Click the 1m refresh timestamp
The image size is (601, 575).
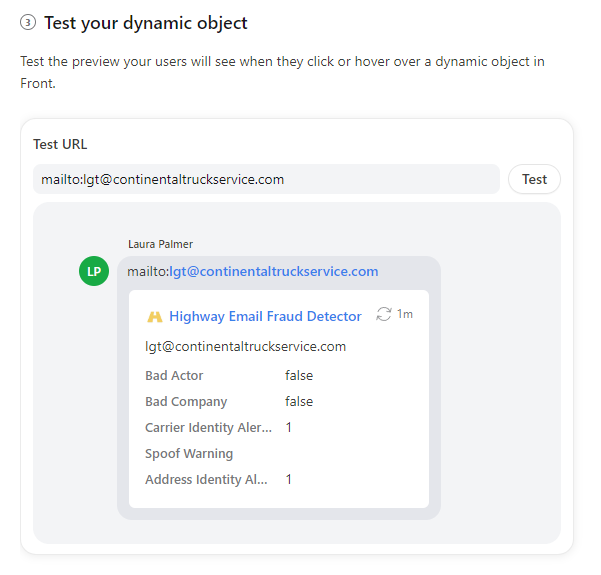click(405, 314)
